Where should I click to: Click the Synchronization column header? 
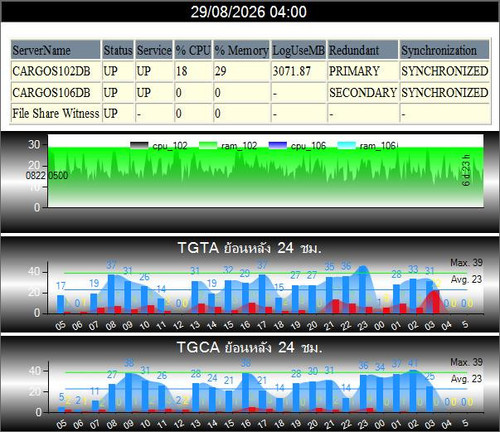[x=445, y=50]
